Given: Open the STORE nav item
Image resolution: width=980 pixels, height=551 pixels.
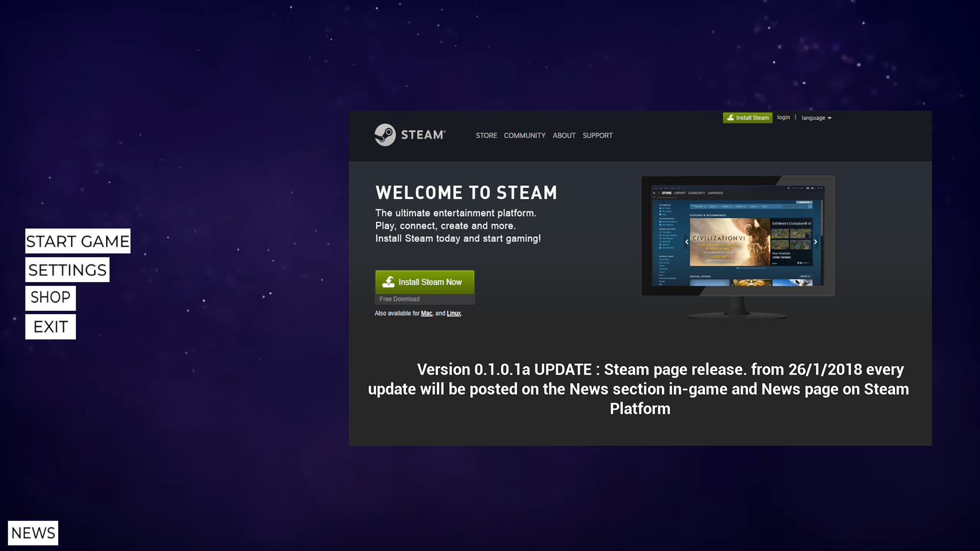Looking at the screenshot, I should pyautogui.click(x=486, y=136).
